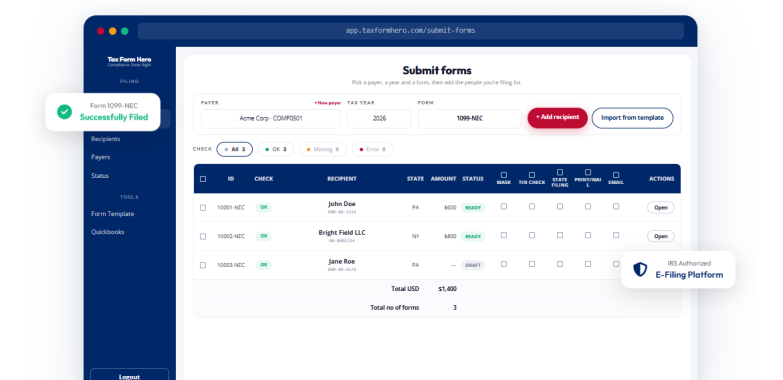783x380 pixels.
Task: Filter by Error 0 check pill
Action: pos(372,149)
